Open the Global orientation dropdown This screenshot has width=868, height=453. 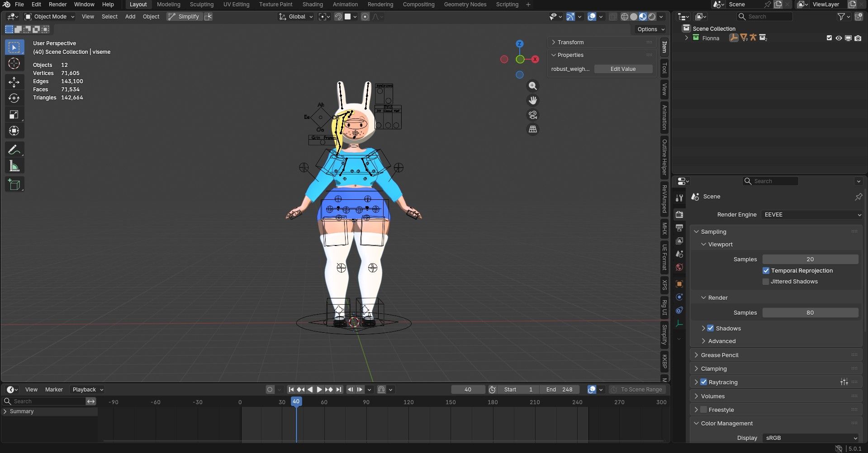(296, 17)
